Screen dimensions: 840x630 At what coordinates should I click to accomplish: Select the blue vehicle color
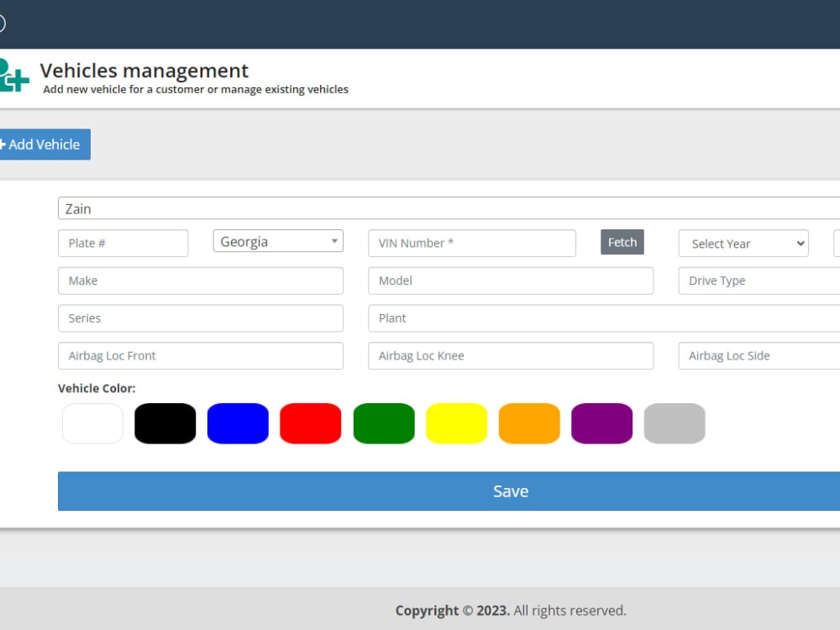pos(238,423)
